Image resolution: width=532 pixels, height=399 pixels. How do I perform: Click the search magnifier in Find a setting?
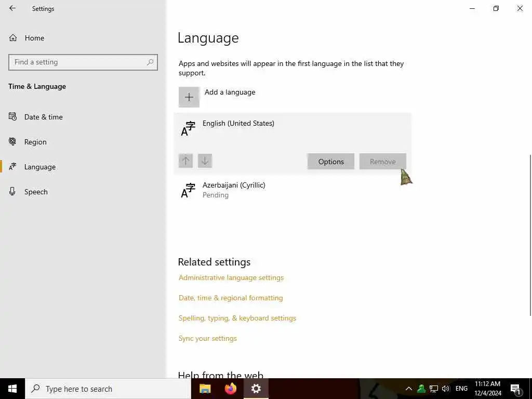click(150, 62)
